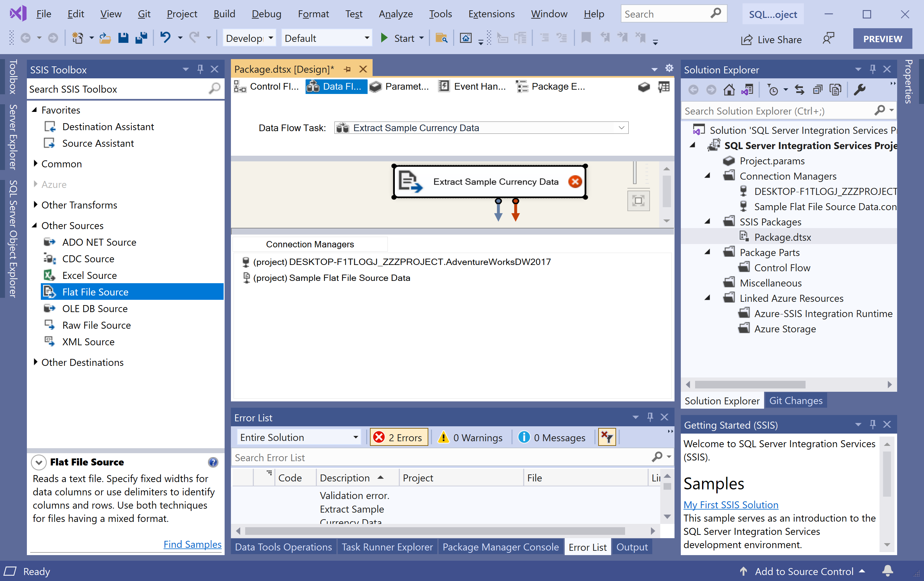Open the Extensions menu
This screenshot has width=924, height=581.
click(x=491, y=14)
